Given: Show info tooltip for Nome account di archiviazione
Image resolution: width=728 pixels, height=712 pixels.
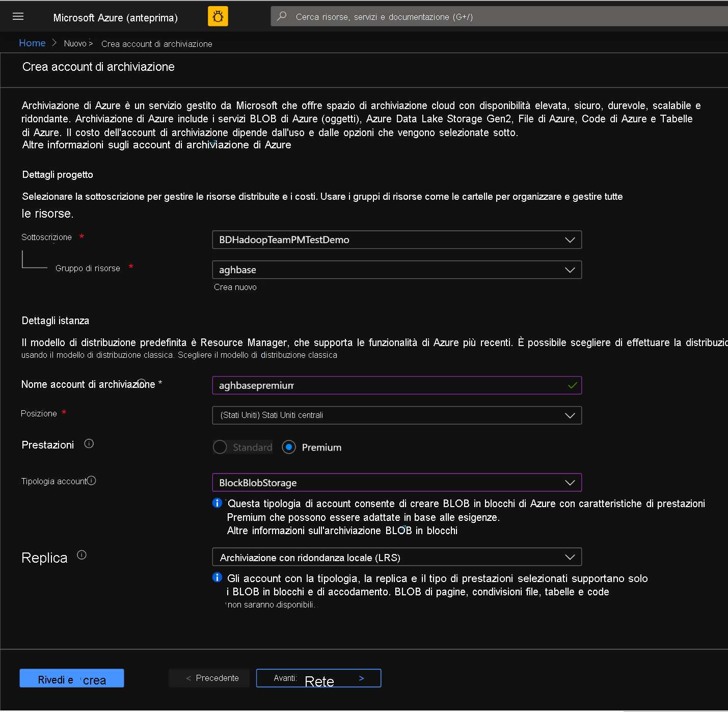Looking at the screenshot, I should [142, 383].
